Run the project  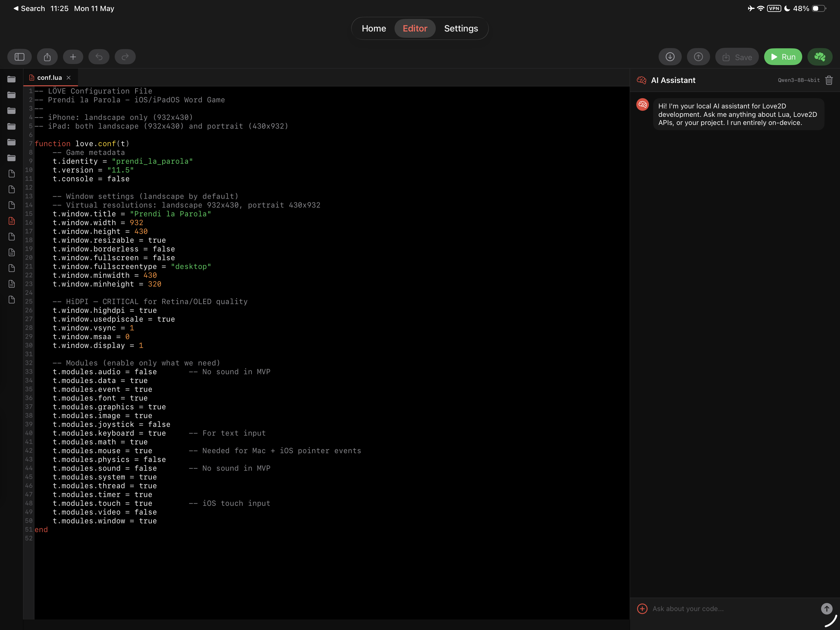(783, 57)
